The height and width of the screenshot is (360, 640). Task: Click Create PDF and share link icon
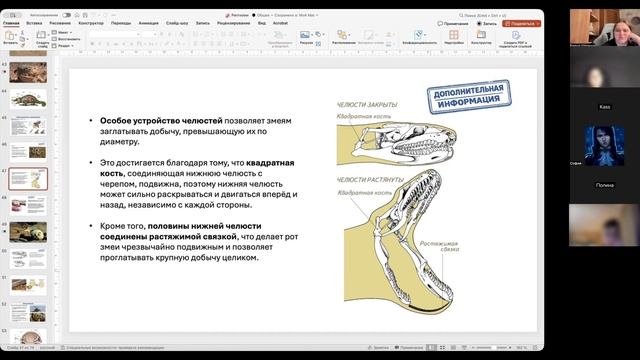point(516,35)
